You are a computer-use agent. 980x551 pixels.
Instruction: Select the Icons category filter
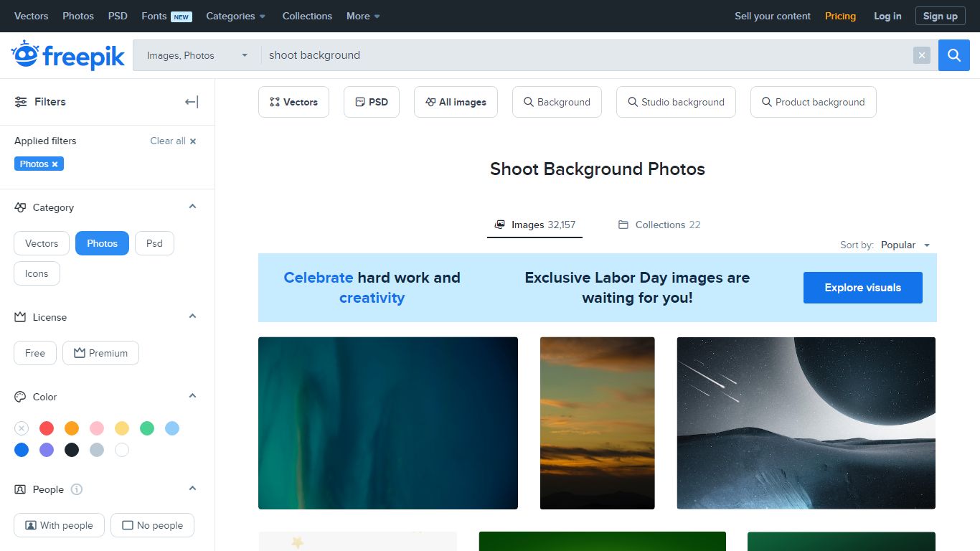(37, 273)
